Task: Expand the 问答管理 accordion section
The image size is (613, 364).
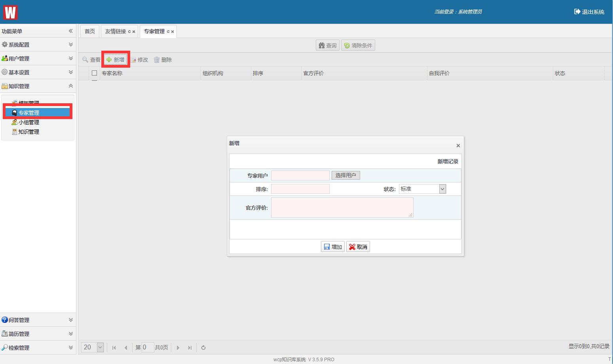Action: pos(38,320)
